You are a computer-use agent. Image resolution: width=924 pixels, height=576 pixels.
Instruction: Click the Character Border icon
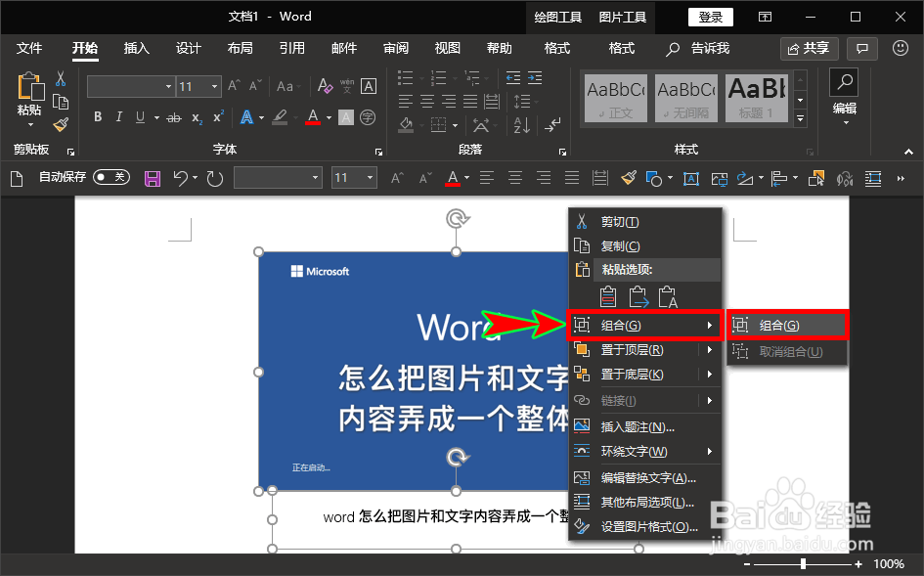(369, 86)
